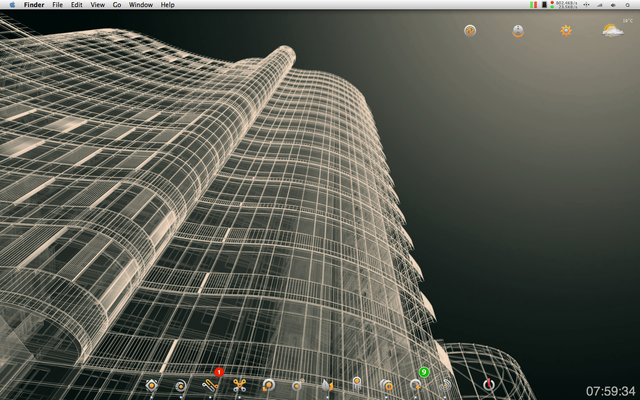
Task: Open the Help menu
Action: click(x=167, y=5)
